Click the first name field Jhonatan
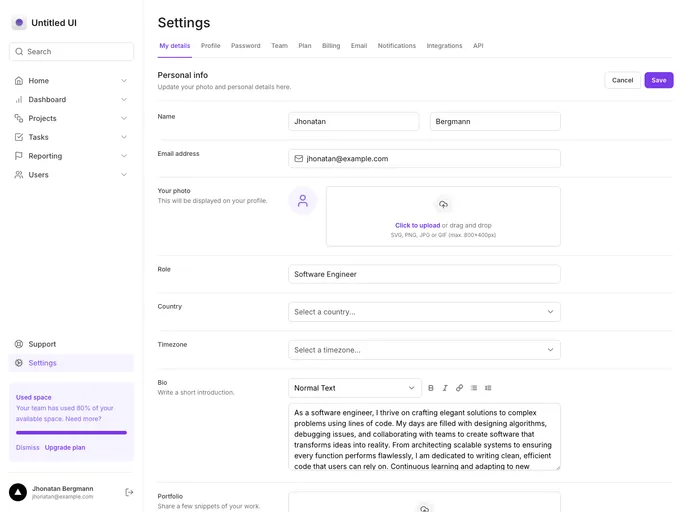This screenshot has width=688, height=512. tap(353, 122)
